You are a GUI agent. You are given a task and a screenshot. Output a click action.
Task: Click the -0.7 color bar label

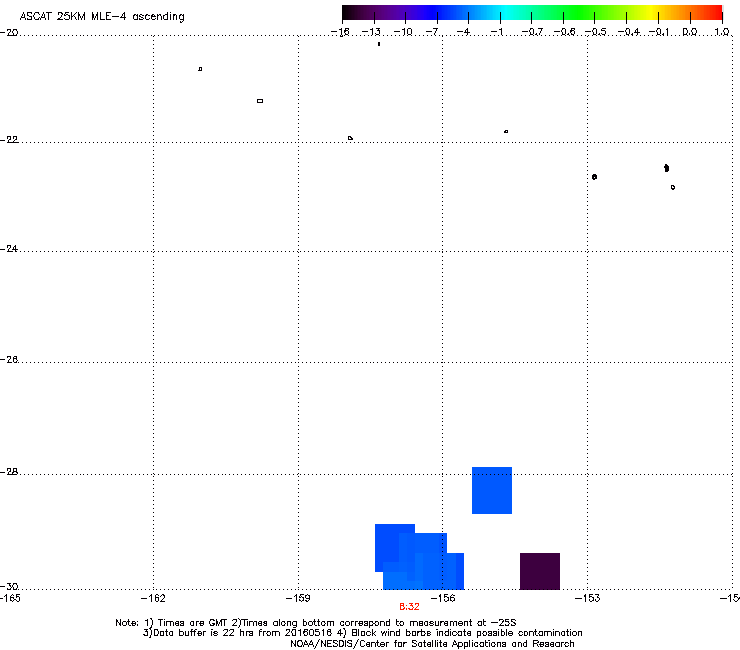[x=532, y=32]
